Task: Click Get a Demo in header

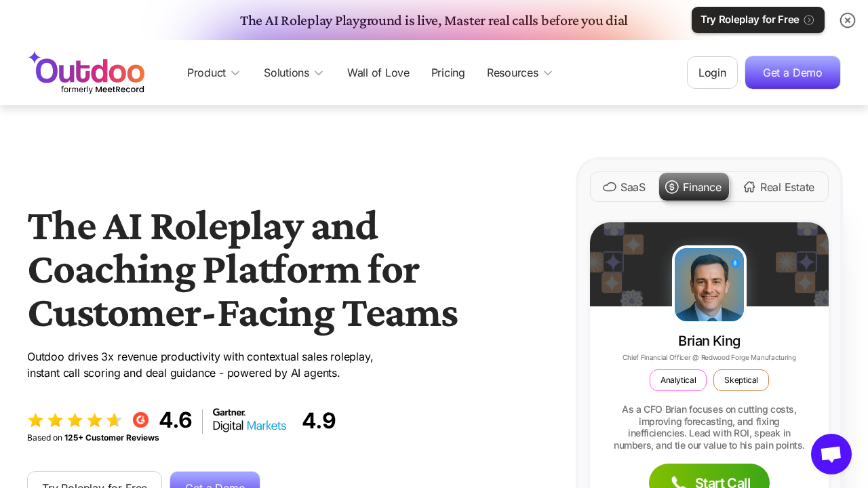Action: click(x=792, y=73)
